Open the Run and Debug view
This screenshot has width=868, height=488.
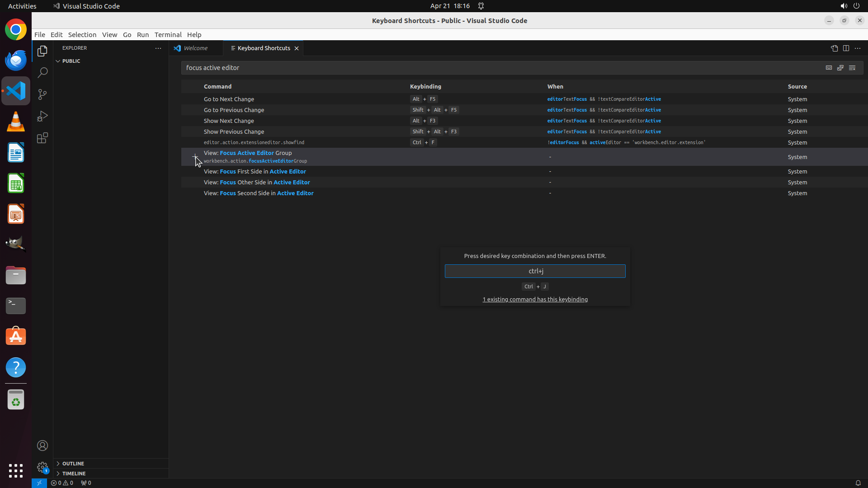(x=42, y=116)
